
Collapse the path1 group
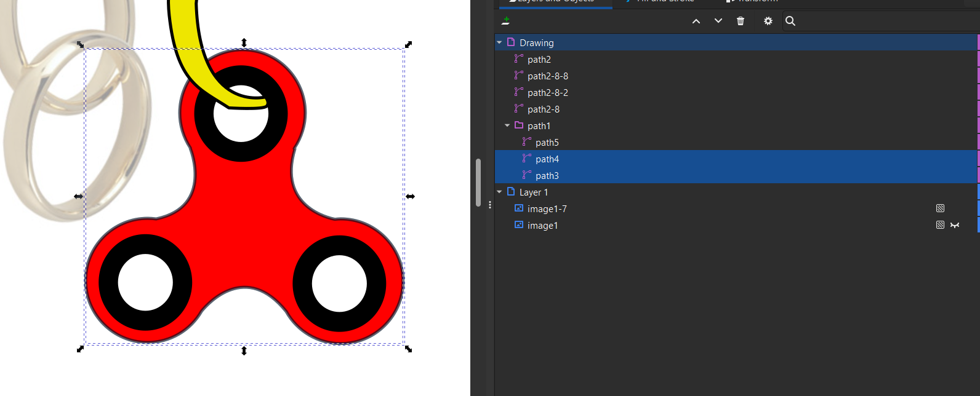pyautogui.click(x=507, y=125)
